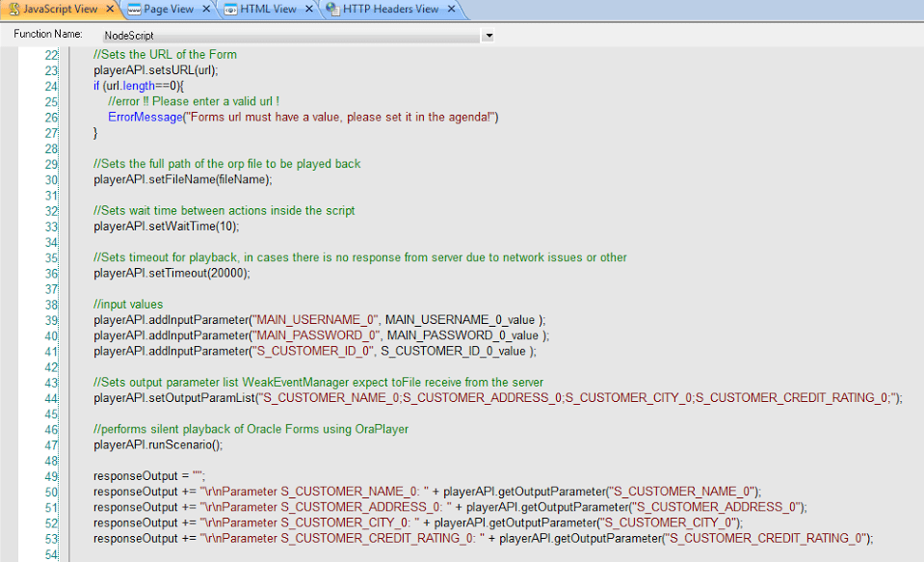Viewport: 924px width, 562px height.
Task: Close the HTML View tab
Action: coord(308,10)
